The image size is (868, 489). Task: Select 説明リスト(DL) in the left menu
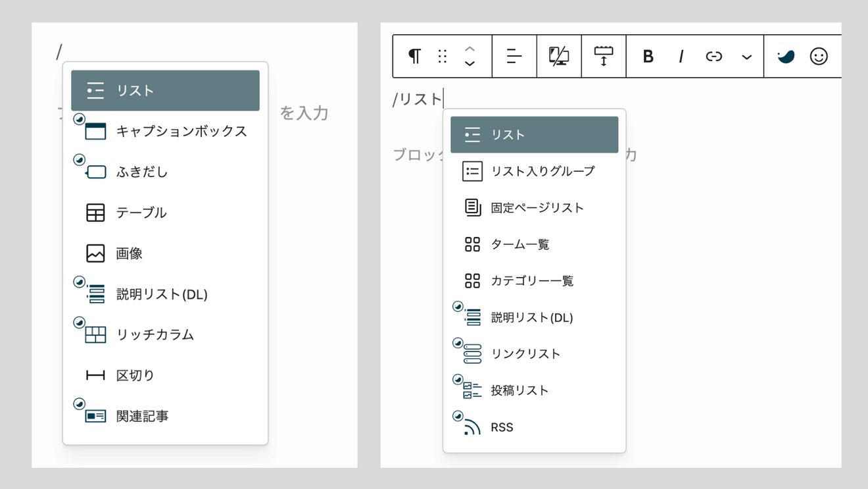pyautogui.click(x=165, y=294)
